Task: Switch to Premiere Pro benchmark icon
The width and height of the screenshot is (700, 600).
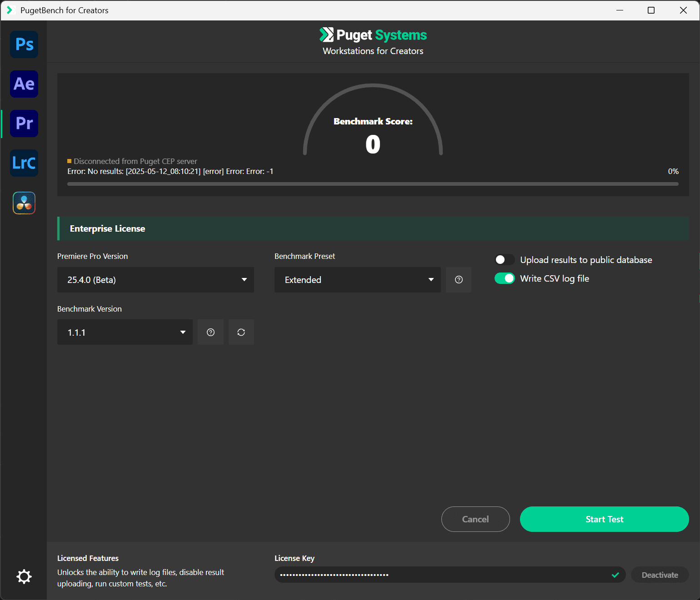Action: tap(24, 124)
